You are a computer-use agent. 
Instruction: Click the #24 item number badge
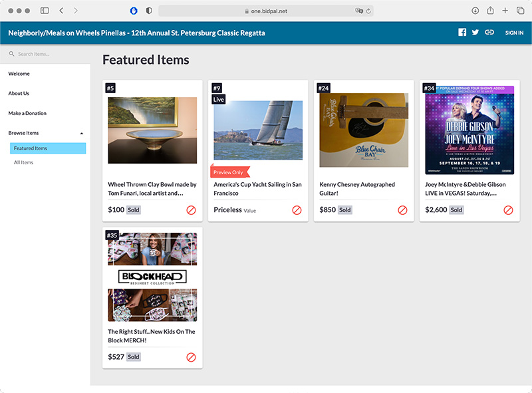tap(323, 88)
